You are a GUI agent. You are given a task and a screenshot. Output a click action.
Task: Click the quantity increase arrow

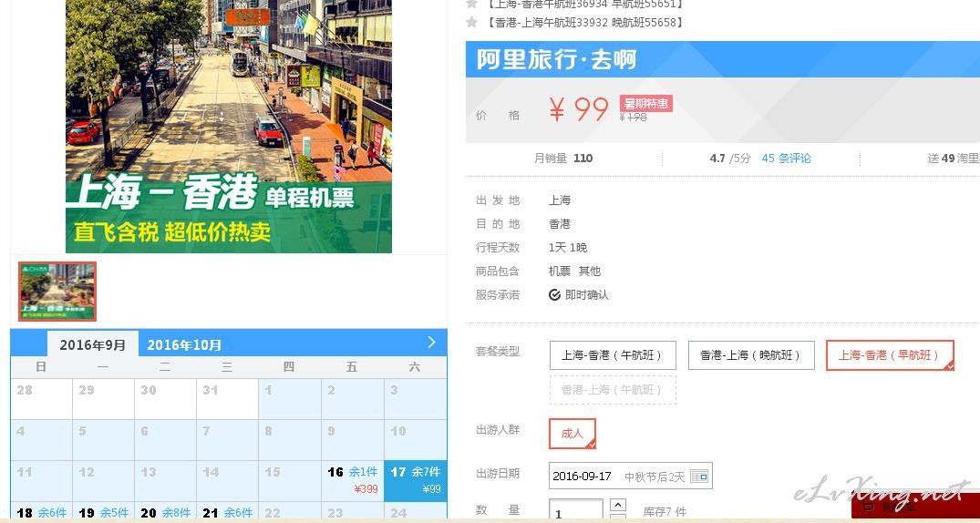[x=617, y=505]
